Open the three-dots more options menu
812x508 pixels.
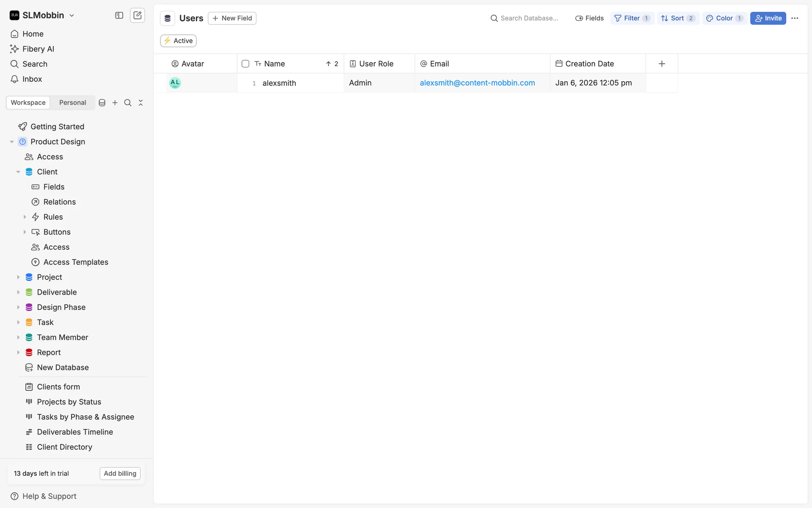tap(795, 18)
